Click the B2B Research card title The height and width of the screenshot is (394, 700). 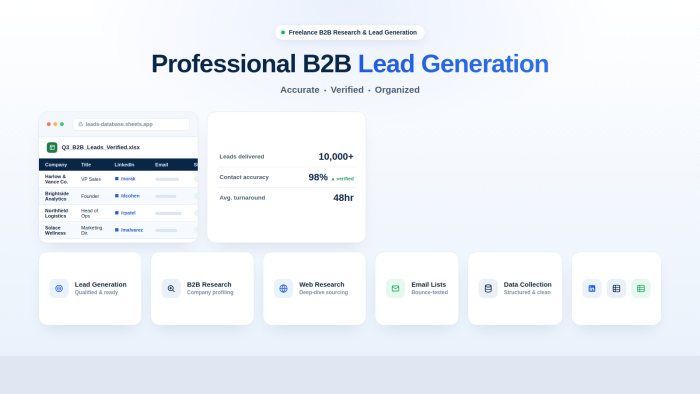point(209,285)
